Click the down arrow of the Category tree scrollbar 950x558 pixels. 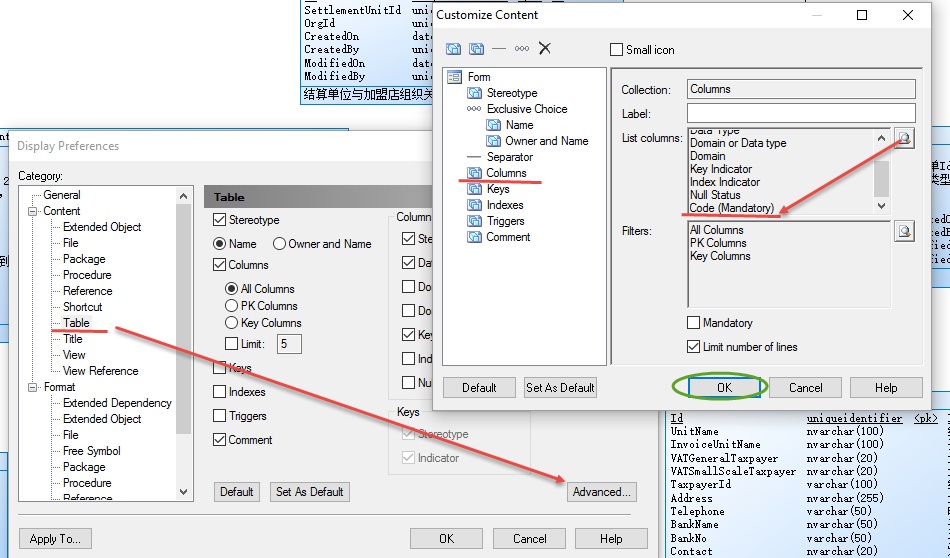click(x=184, y=491)
